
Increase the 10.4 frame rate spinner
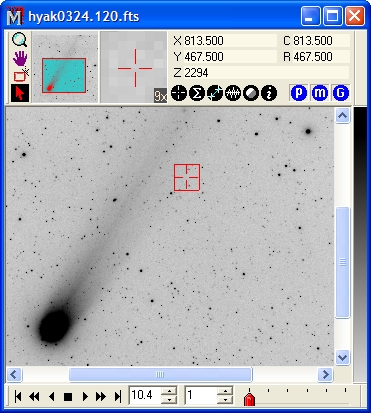click(x=170, y=391)
